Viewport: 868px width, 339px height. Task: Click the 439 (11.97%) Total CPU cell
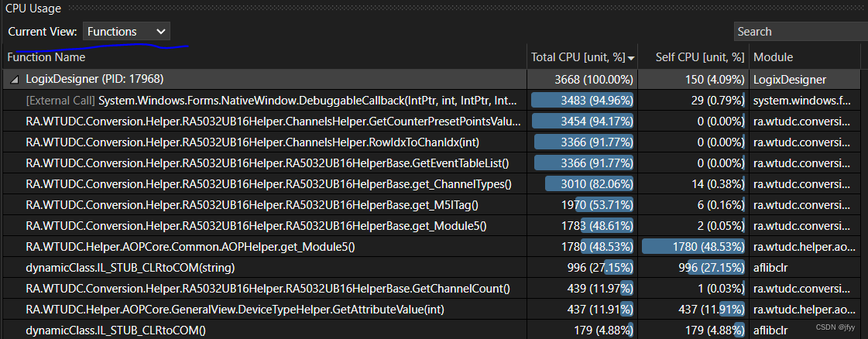click(582, 289)
